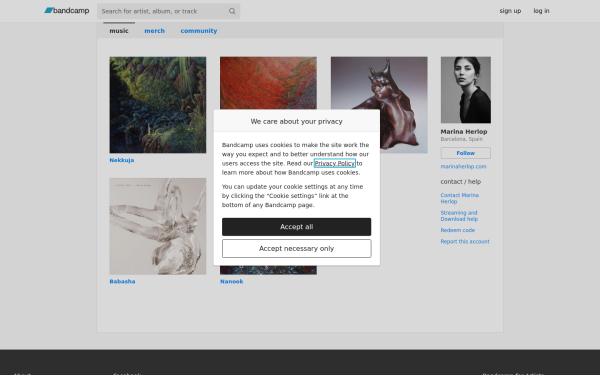Click the 'Barcelona, Spain' location text

[x=461, y=139]
